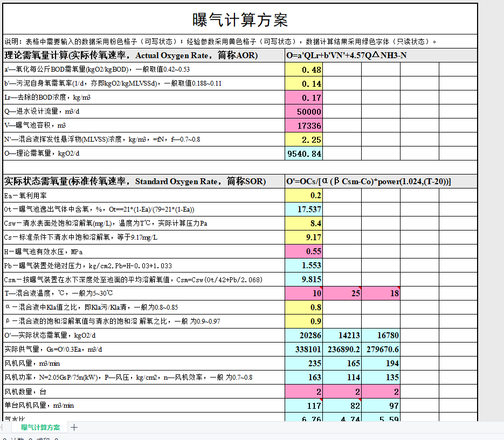Click temperature cell with value 18
Screen dimensions: 504x440
(x=381, y=293)
